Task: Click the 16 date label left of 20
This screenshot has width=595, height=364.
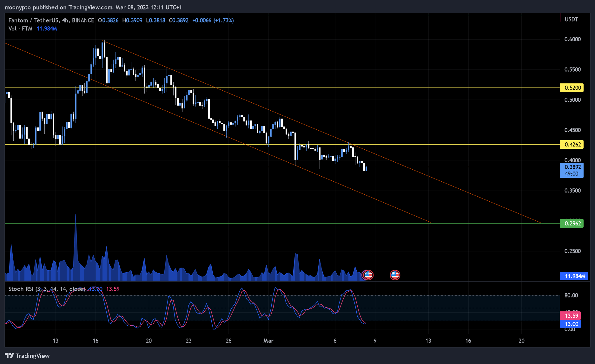Action: 96,341
